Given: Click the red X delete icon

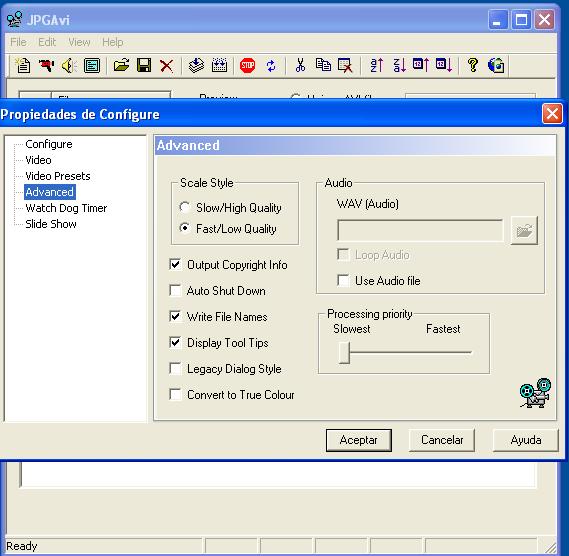Looking at the screenshot, I should pos(167,66).
